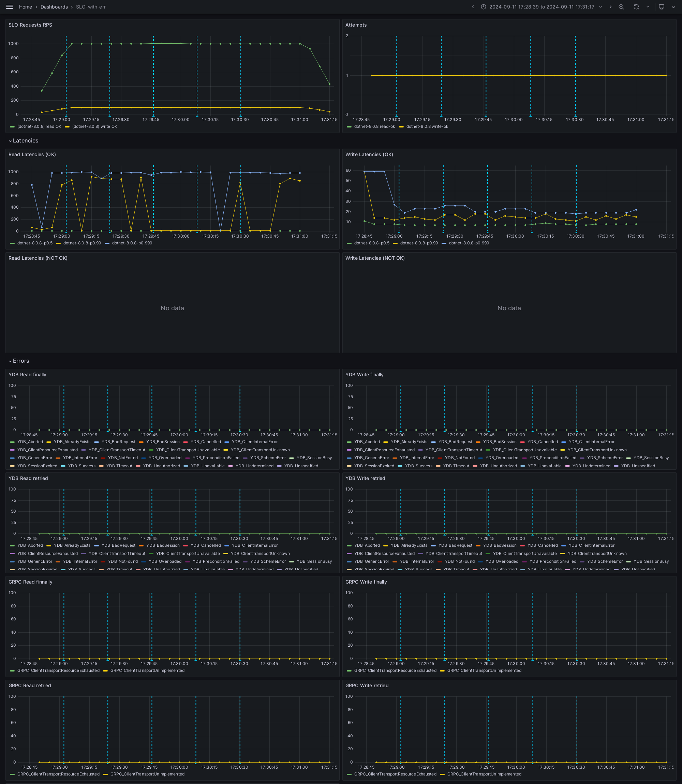Click annotation marker near 17:29:45 in SLO Requests RPS

pos(153,116)
